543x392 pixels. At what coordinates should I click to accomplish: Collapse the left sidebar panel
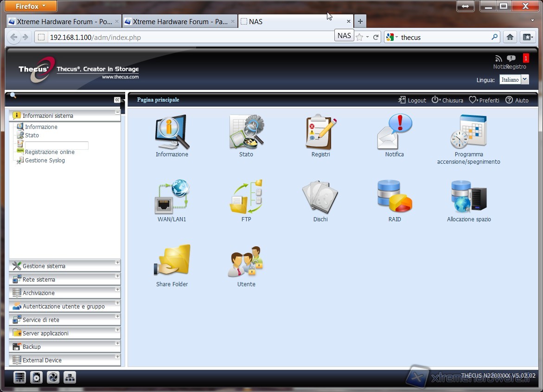(x=117, y=100)
